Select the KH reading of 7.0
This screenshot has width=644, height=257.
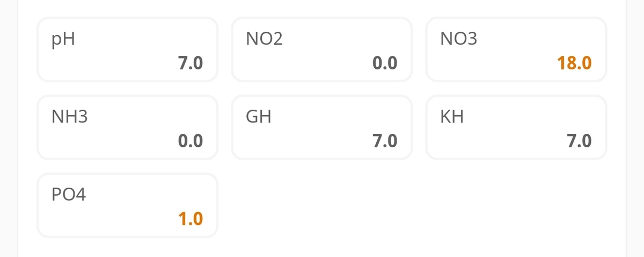click(x=579, y=141)
